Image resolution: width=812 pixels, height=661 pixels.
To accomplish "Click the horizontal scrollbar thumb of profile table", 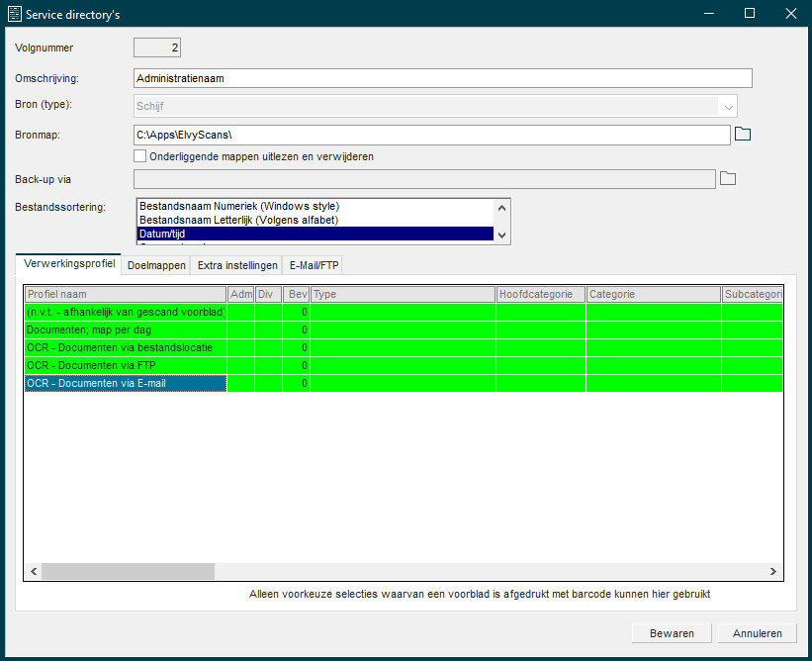I will coord(127,571).
